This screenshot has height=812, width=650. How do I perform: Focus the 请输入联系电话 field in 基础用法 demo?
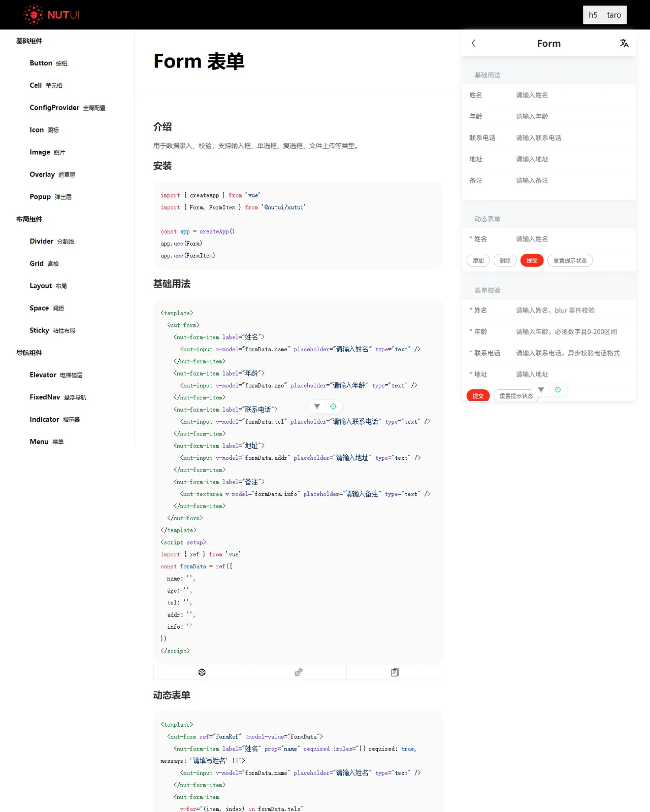click(572, 138)
